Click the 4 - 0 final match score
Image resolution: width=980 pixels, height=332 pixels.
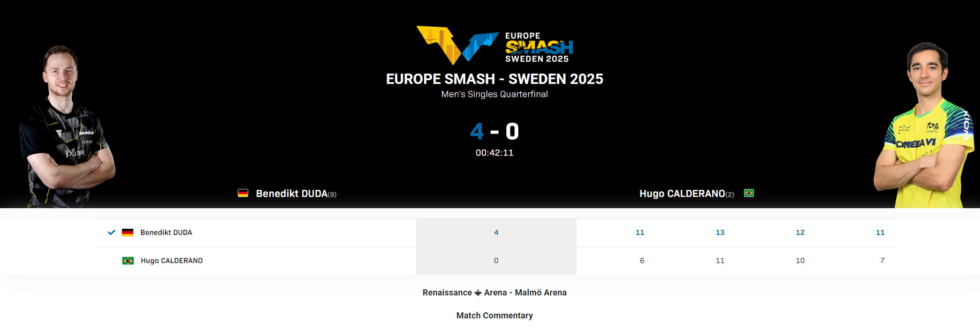[494, 131]
